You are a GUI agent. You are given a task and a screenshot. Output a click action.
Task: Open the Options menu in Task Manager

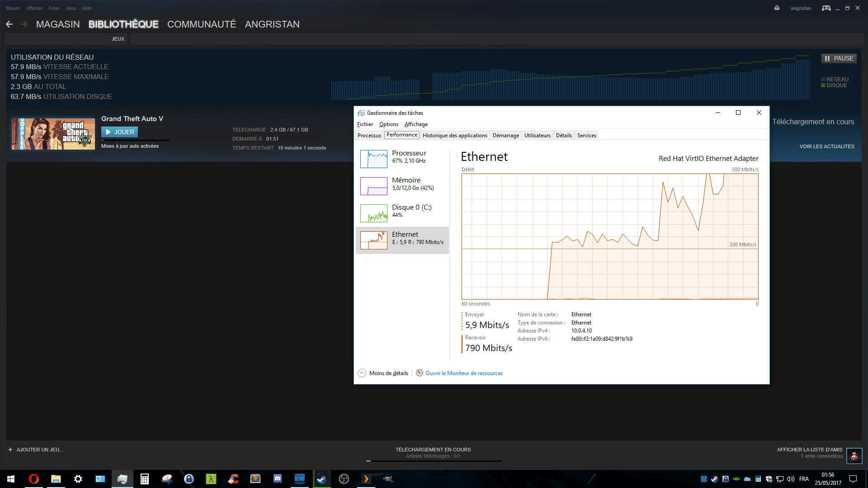tap(389, 124)
